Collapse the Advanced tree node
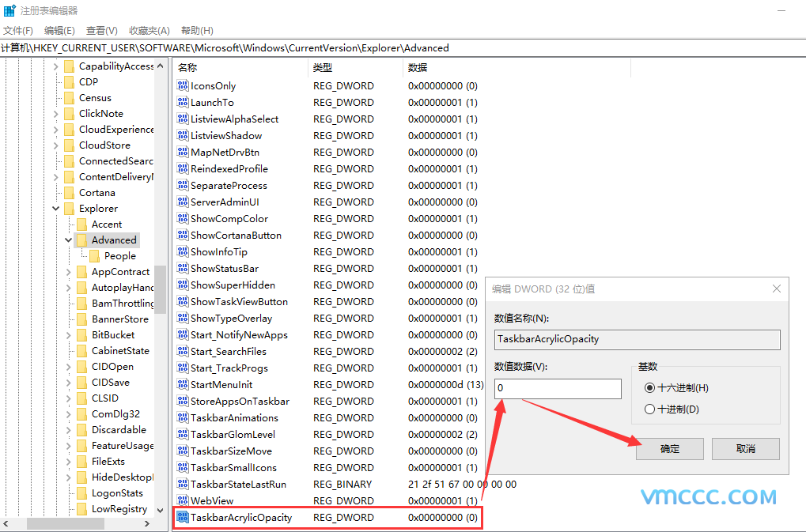806x532 pixels. [68, 240]
